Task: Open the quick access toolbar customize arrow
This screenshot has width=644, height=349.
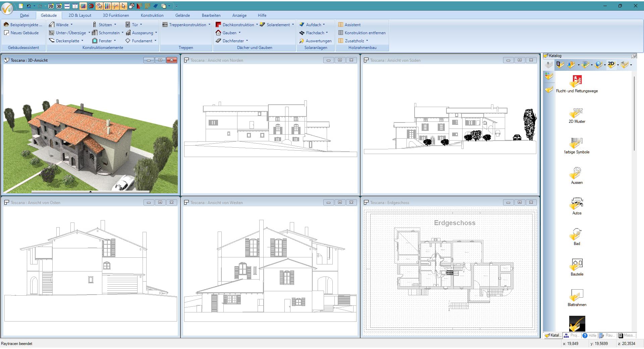Action: (176, 6)
